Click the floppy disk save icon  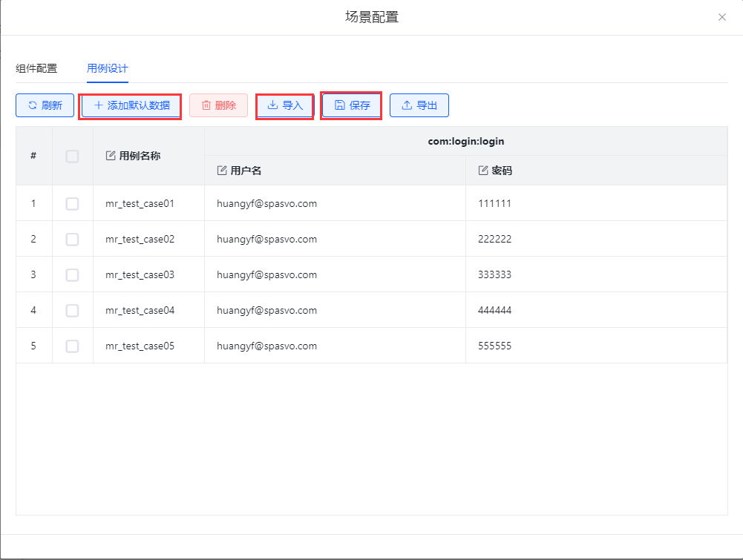(340, 105)
